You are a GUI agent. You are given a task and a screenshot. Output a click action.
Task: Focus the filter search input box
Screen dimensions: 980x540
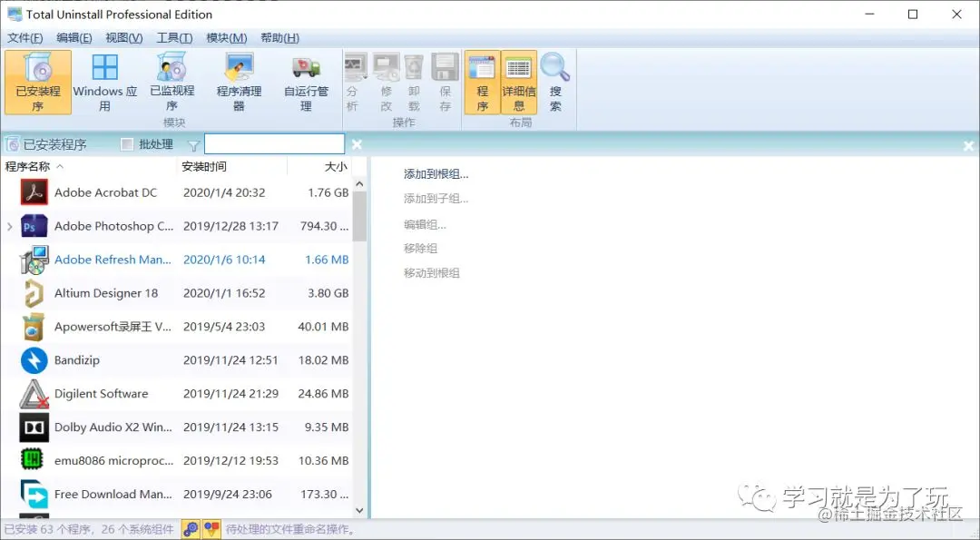(274, 144)
